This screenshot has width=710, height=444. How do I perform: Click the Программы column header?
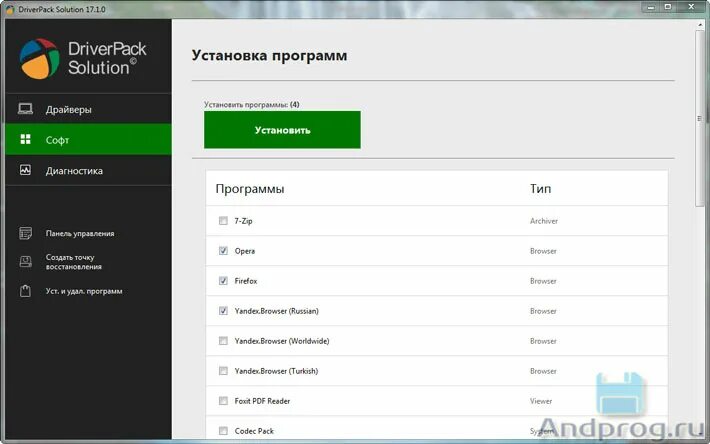(250, 189)
